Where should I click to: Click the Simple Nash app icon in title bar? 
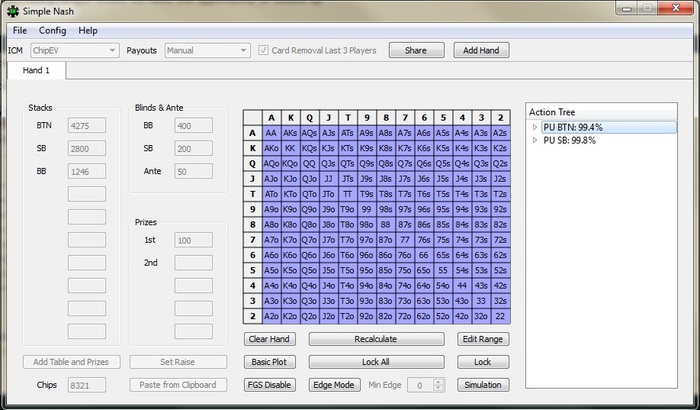(13, 11)
